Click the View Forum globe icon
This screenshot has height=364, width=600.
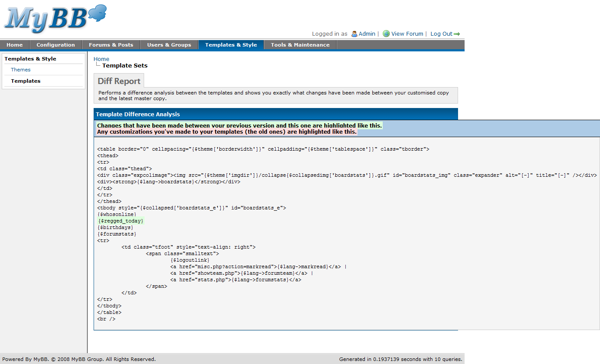[x=386, y=34]
